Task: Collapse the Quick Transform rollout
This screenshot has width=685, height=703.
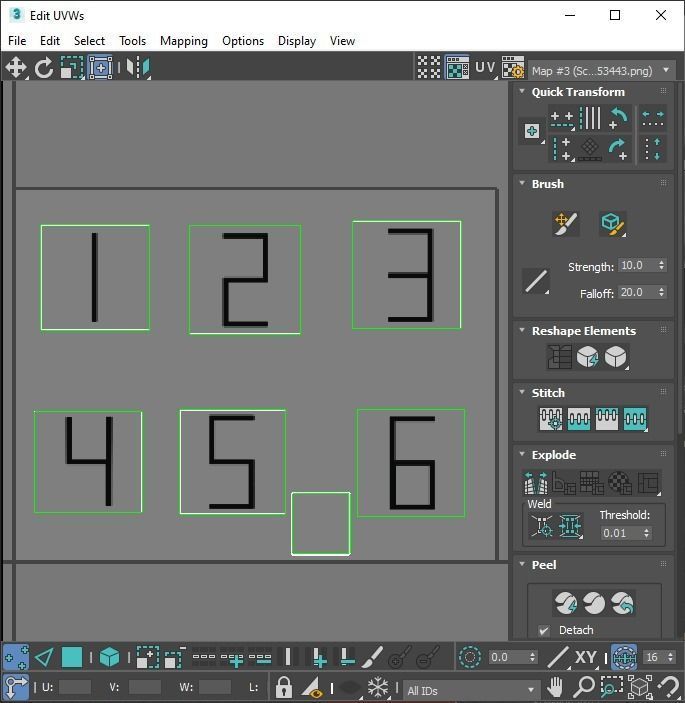Action: pyautogui.click(x=522, y=91)
